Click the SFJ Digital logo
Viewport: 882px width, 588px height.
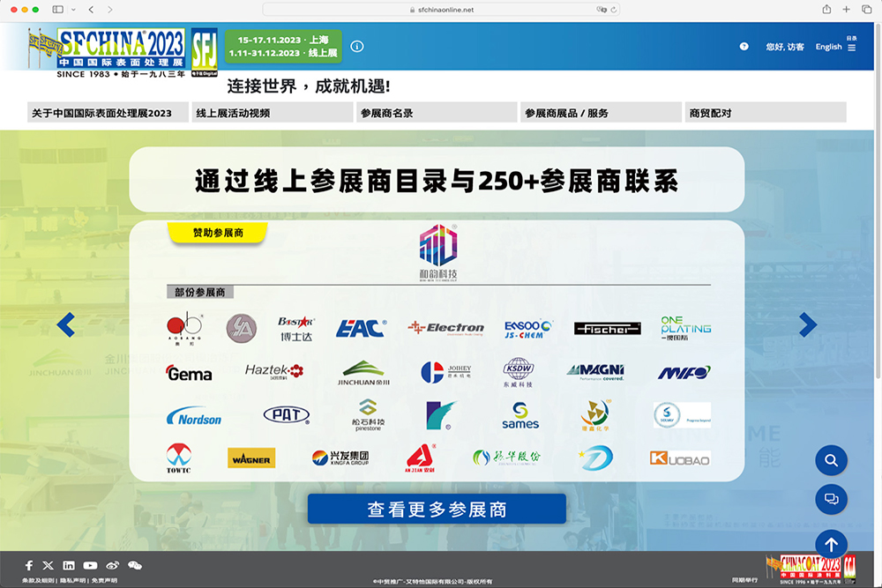(205, 52)
